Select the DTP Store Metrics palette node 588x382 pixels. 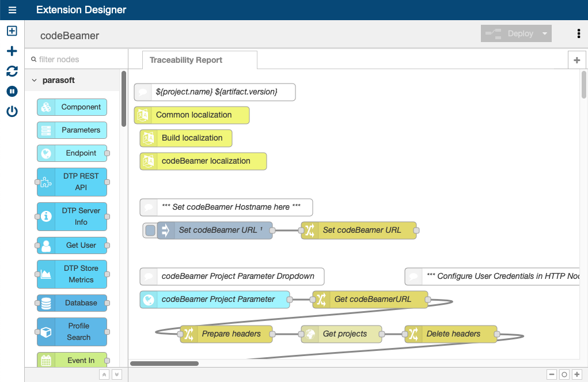72,274
